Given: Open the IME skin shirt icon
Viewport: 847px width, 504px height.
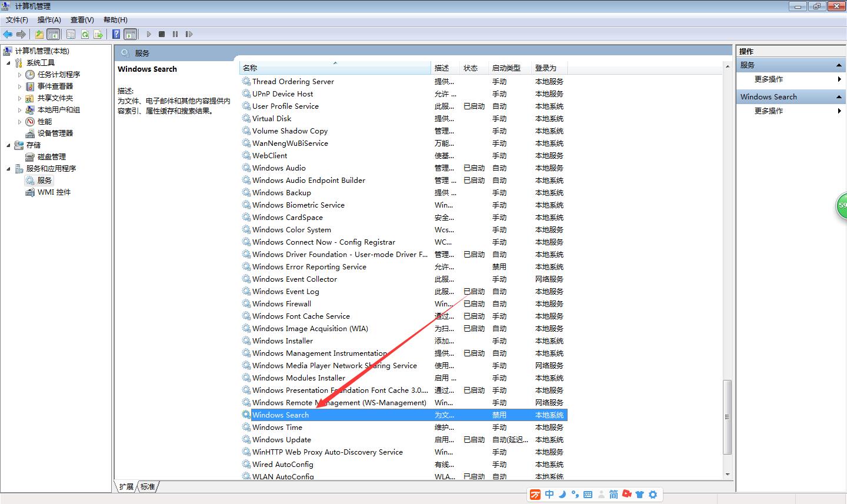Looking at the screenshot, I should point(640,495).
